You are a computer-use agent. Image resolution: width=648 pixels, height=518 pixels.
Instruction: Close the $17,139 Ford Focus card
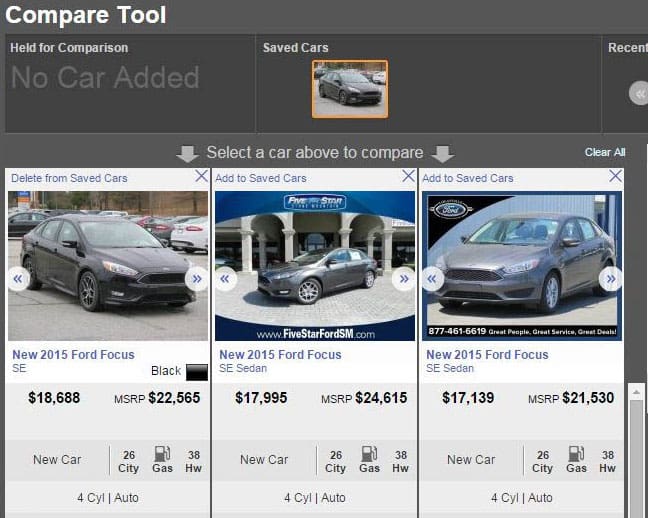[x=615, y=176]
